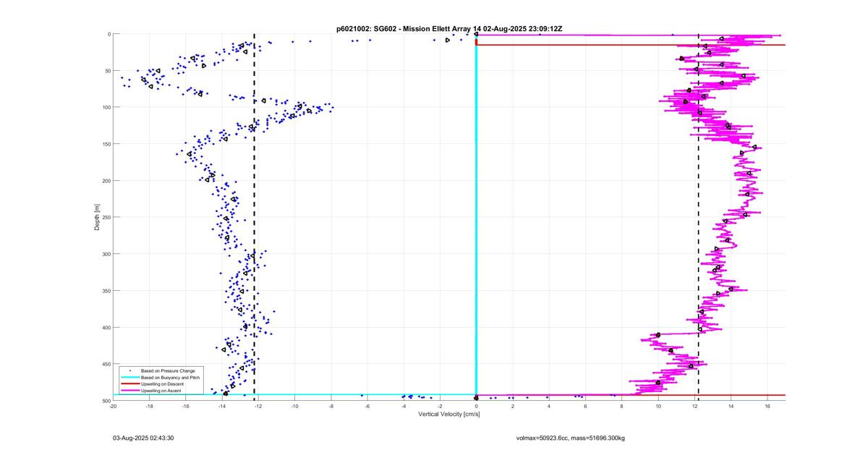Click x-axis tick label "-10"
Viewport: 868px width, 450px height.
point(294,406)
